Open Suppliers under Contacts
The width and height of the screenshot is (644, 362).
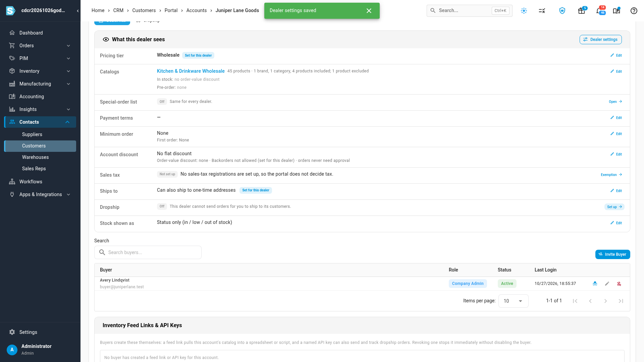40,134
